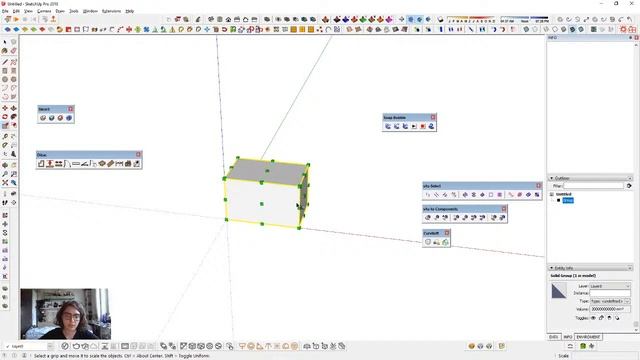The width and height of the screenshot is (640, 360).
Task: Pick the Walk footprints tool
Action: point(5,202)
